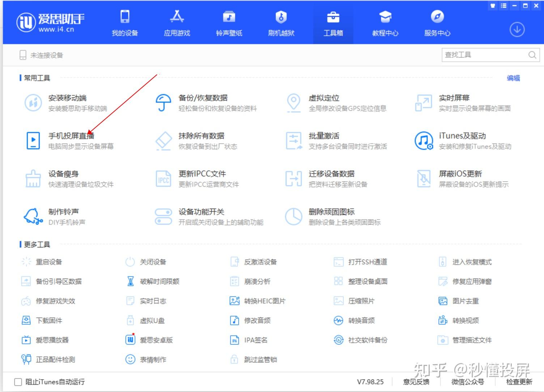Open the skin/theme shirt icon
Viewport: 544px width, 392px height.
coord(493,6)
